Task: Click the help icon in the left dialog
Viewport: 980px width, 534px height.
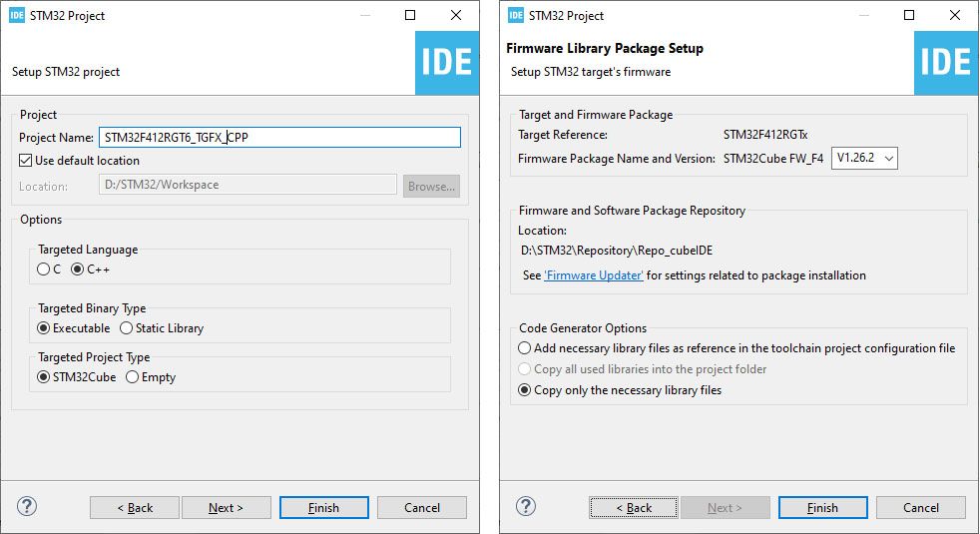Action: (27, 506)
